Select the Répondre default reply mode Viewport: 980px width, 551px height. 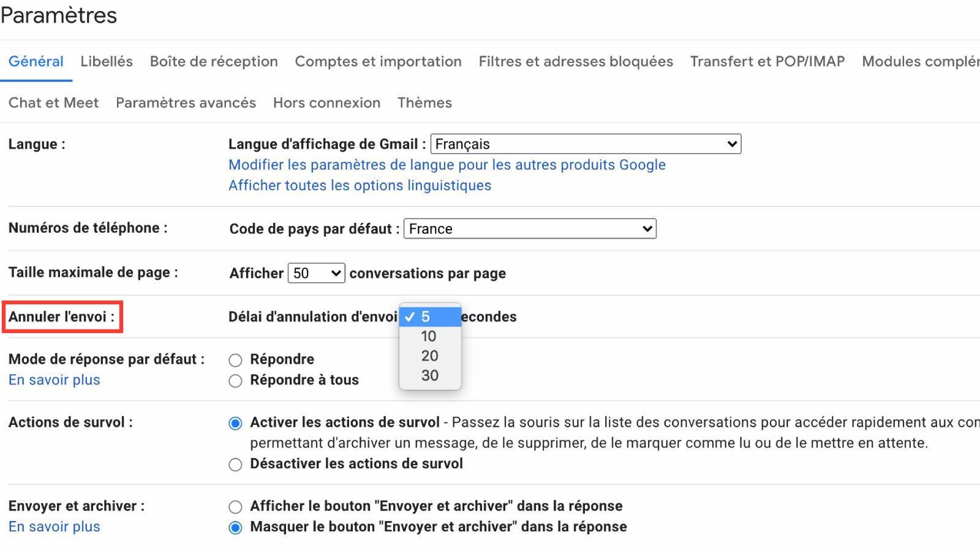pos(235,359)
